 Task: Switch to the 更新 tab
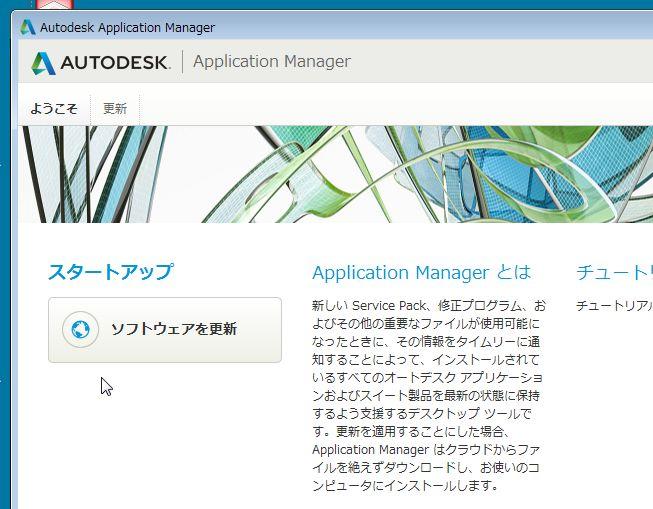[x=115, y=109]
